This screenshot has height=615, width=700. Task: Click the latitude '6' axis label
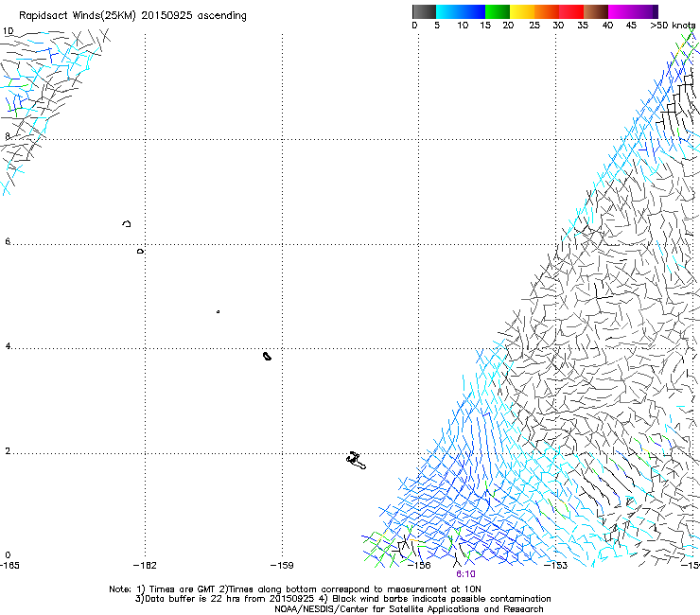8,241
